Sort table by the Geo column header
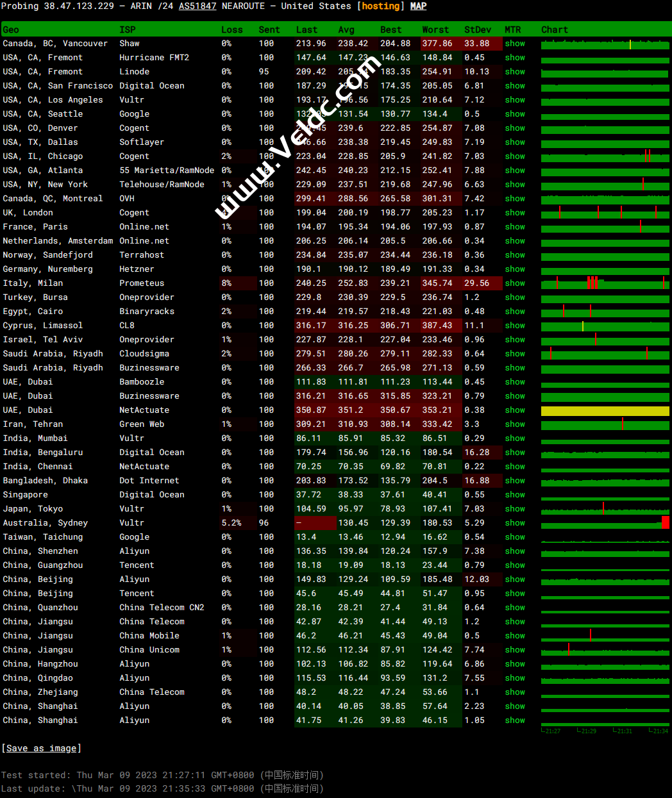The width and height of the screenshot is (672, 798). point(11,29)
